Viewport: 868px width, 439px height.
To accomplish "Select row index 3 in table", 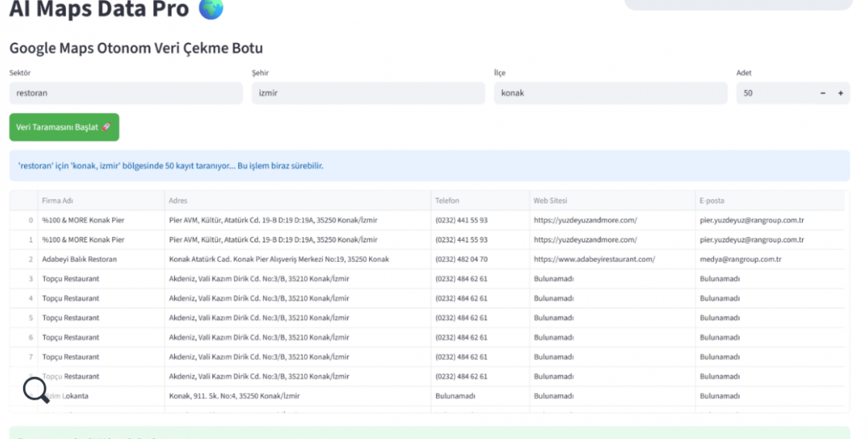I will [30, 279].
